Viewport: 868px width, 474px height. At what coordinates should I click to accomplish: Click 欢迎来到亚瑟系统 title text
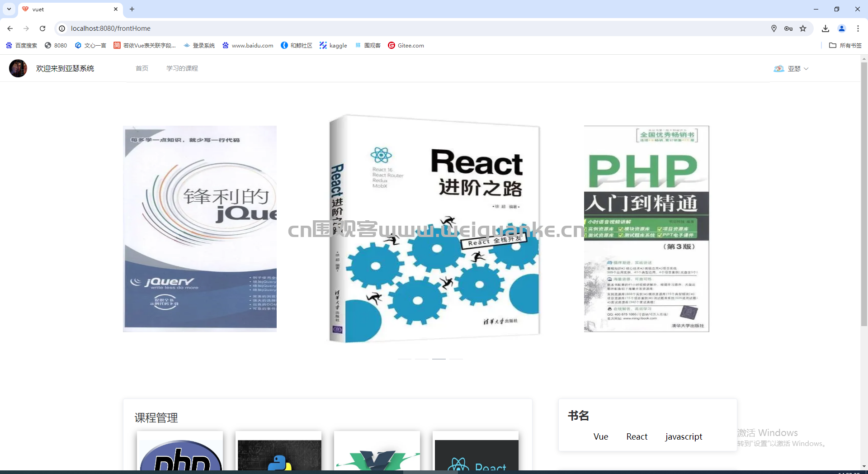[65, 68]
